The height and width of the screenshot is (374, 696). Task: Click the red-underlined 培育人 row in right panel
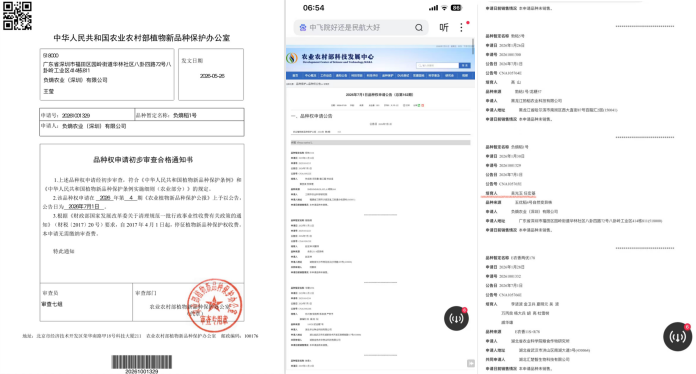(x=510, y=193)
